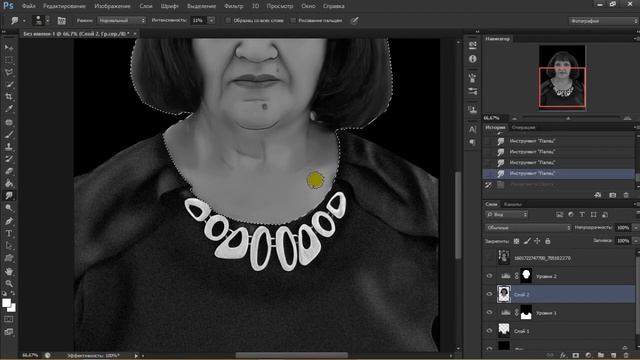Open the Character panel icon
640x360 pixels.
(473, 129)
